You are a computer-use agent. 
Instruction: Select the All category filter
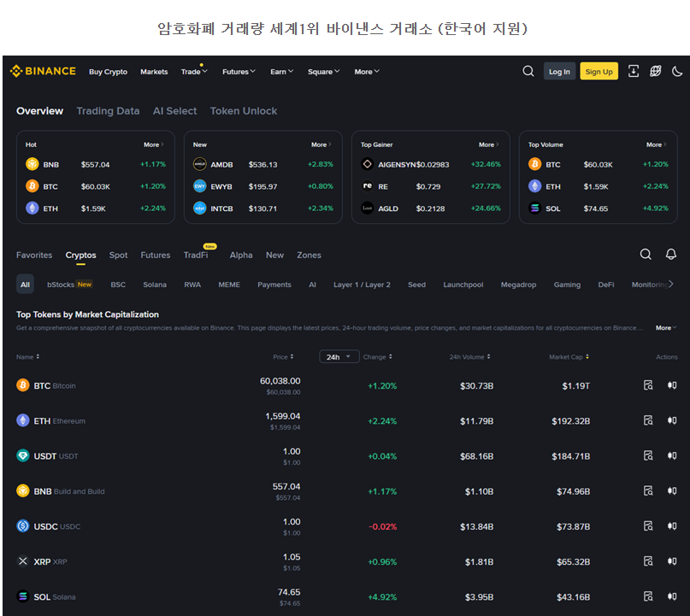click(25, 284)
